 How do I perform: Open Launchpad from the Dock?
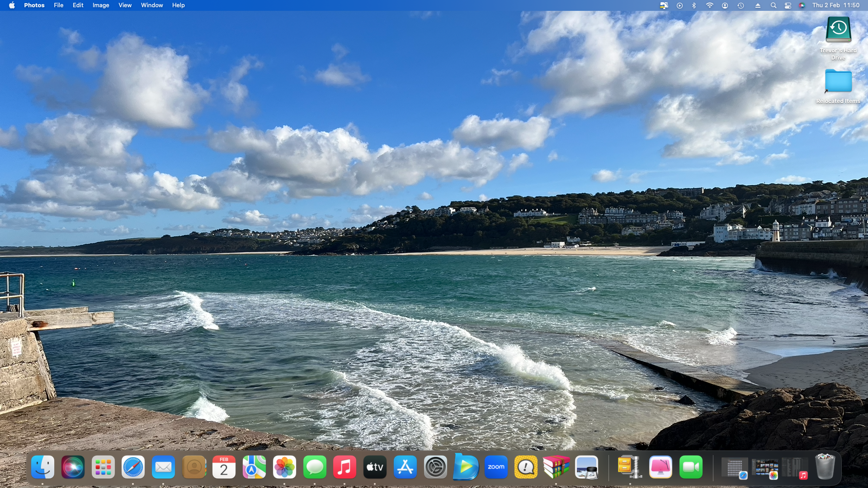tap(103, 467)
